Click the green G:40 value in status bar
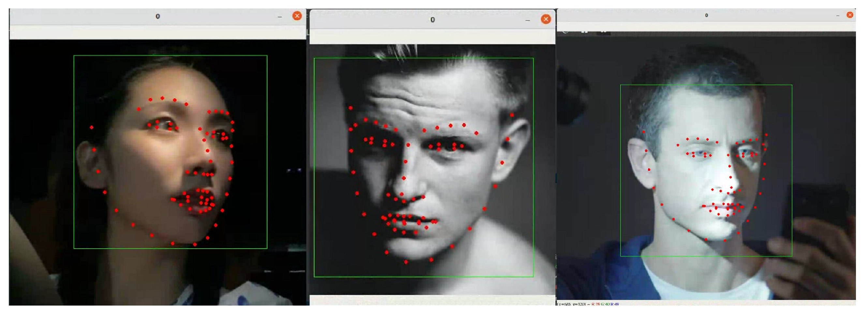This screenshot has height=315, width=868. coord(605,304)
